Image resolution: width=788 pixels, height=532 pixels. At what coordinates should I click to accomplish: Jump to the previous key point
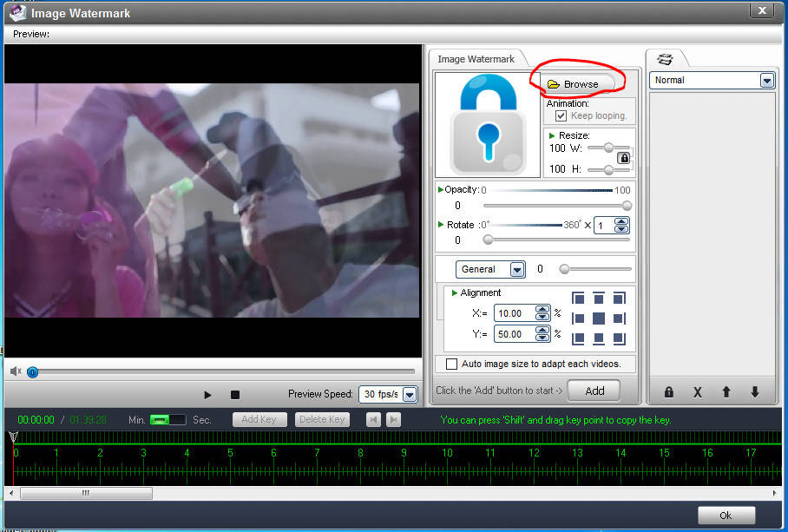[373, 419]
